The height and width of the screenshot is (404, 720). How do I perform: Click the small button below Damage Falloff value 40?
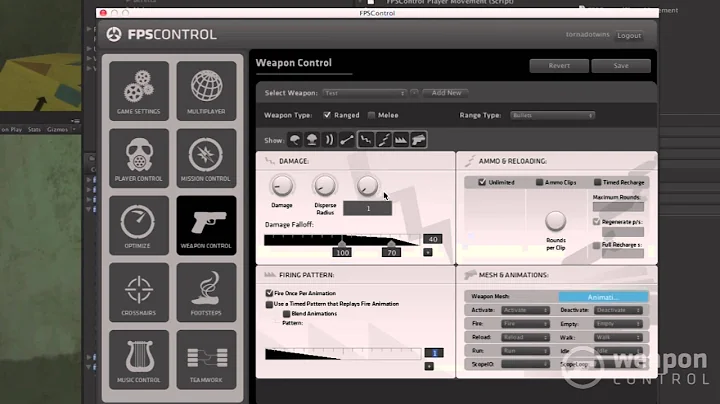tap(428, 252)
